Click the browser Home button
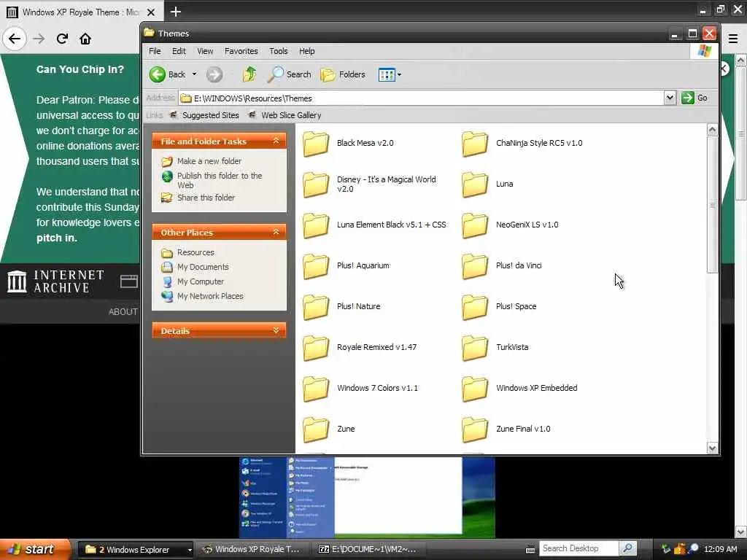The image size is (747, 560). click(85, 39)
